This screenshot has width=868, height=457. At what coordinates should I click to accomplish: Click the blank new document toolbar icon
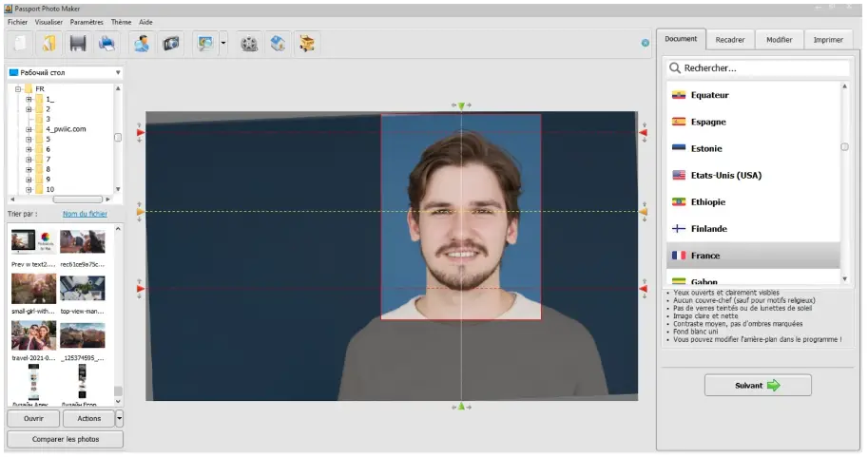tap(20, 43)
